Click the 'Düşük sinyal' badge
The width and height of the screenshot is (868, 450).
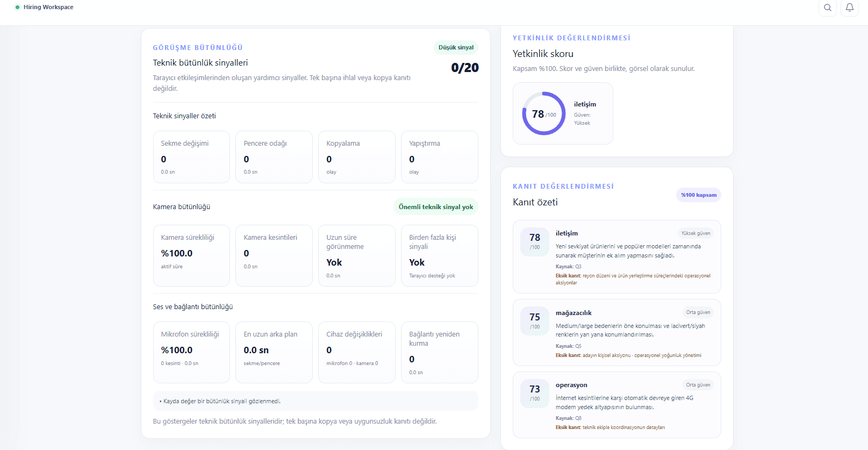[x=456, y=47]
